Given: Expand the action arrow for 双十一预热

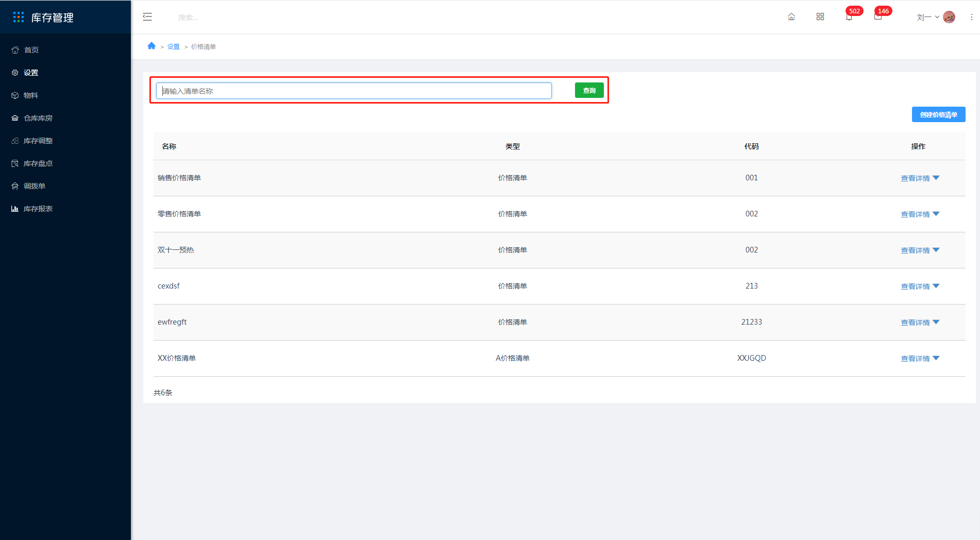Looking at the screenshot, I should tap(936, 250).
